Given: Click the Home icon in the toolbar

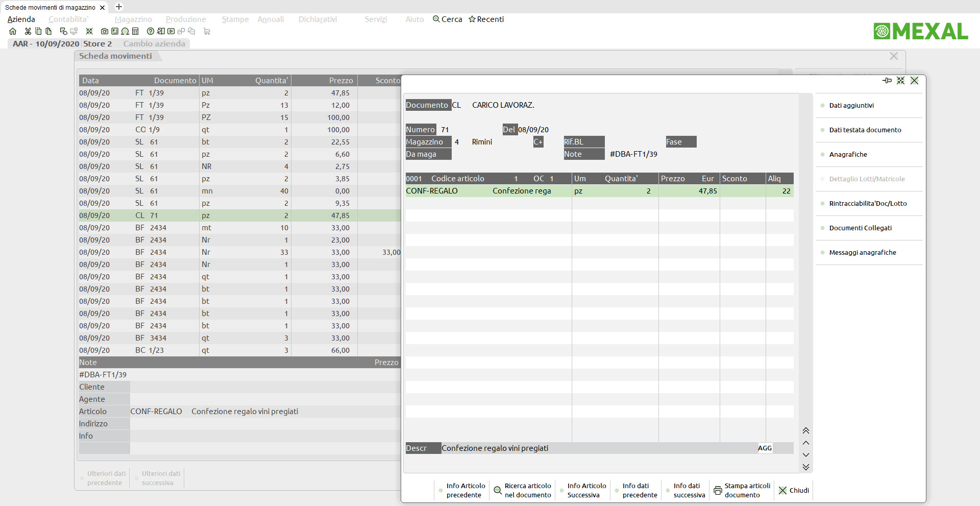Looking at the screenshot, I should 13,31.
